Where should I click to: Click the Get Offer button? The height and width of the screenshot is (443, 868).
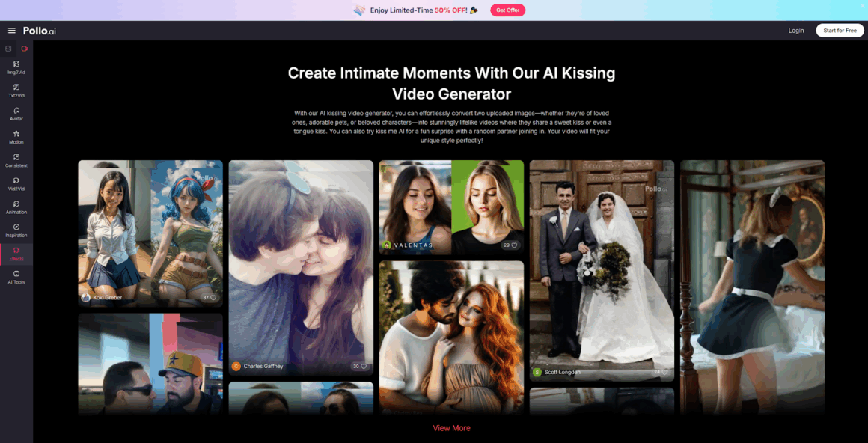pyautogui.click(x=507, y=10)
